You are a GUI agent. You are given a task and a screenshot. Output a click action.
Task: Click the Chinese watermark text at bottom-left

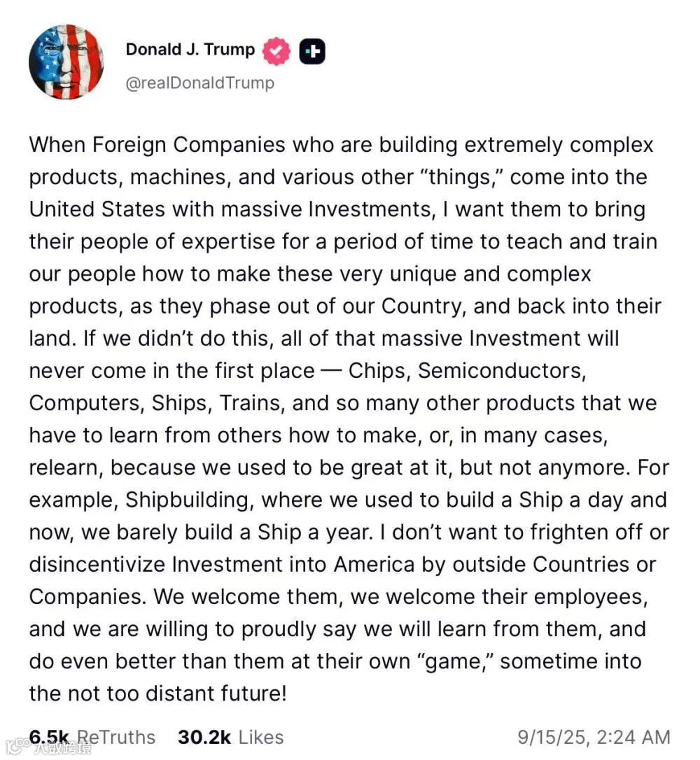(62, 748)
